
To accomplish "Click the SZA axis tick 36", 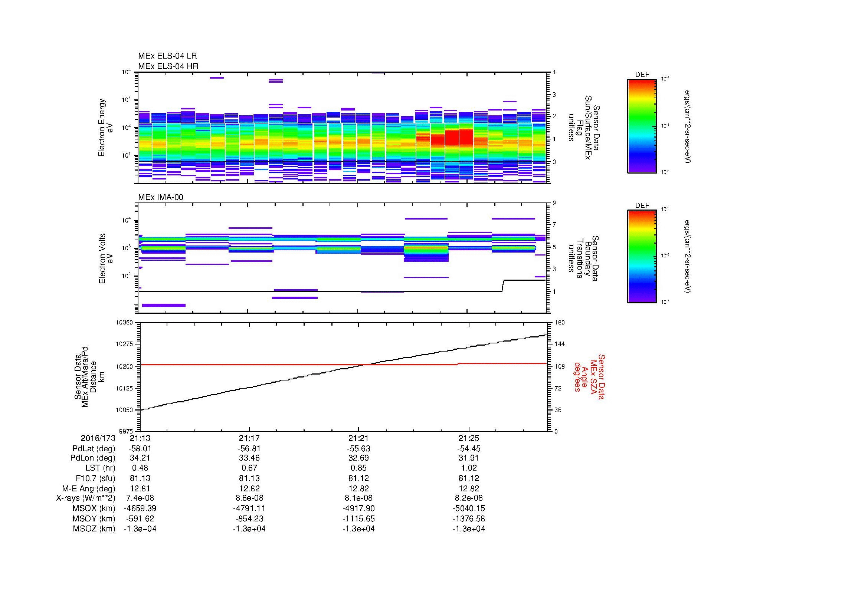I will point(558,410).
